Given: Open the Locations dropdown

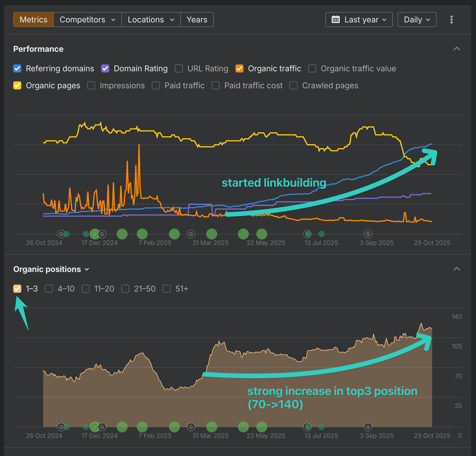Looking at the screenshot, I should pyautogui.click(x=151, y=20).
